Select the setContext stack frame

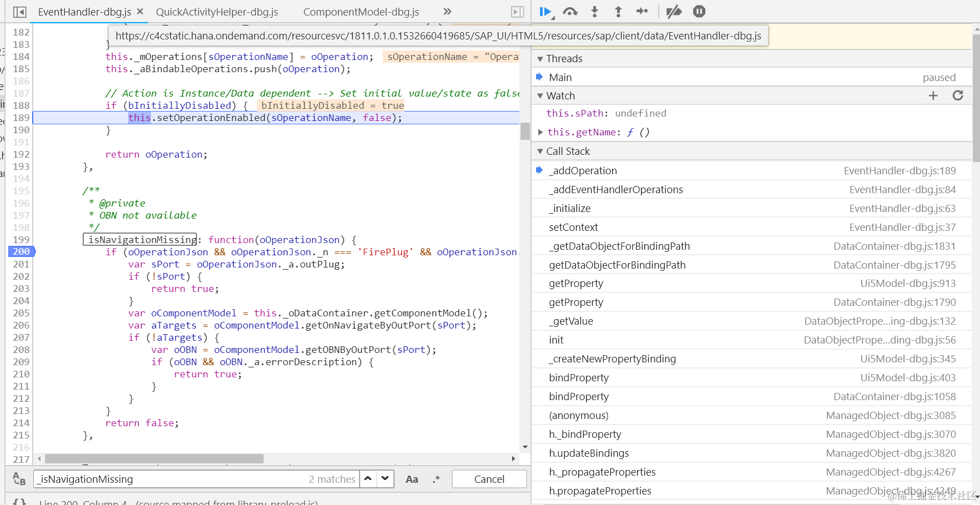click(x=752, y=227)
